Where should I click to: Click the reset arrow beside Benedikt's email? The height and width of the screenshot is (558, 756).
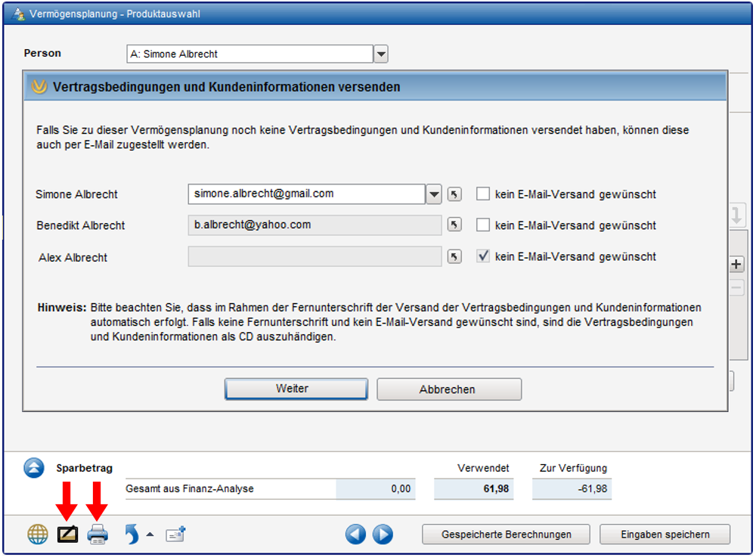454,225
